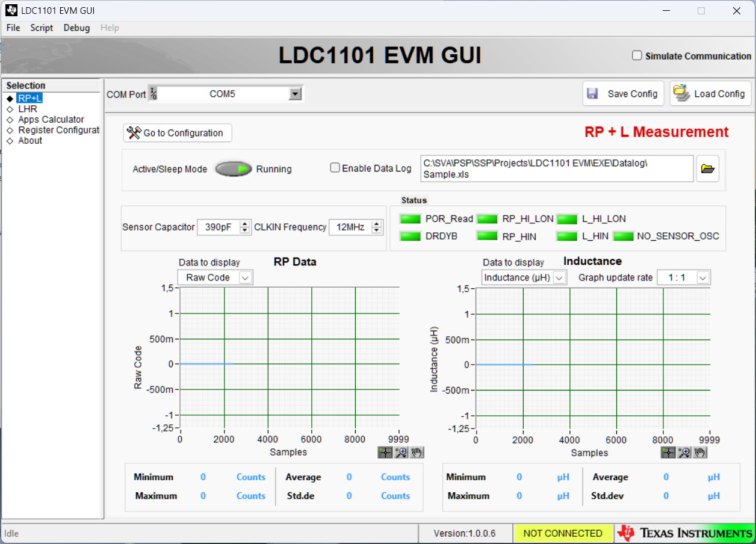The image size is (756, 544).
Task: Click the COM Port I/O icon
Action: pyautogui.click(x=153, y=94)
